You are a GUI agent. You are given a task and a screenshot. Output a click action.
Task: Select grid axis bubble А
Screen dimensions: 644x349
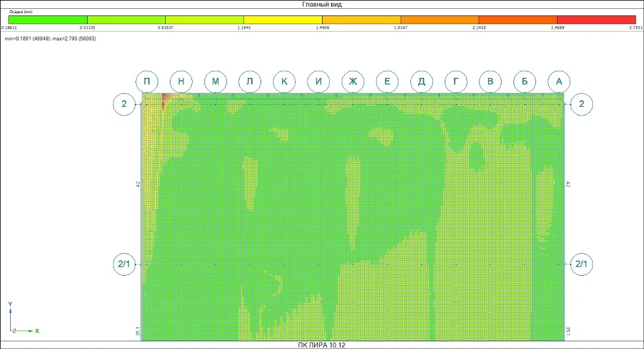tap(559, 81)
